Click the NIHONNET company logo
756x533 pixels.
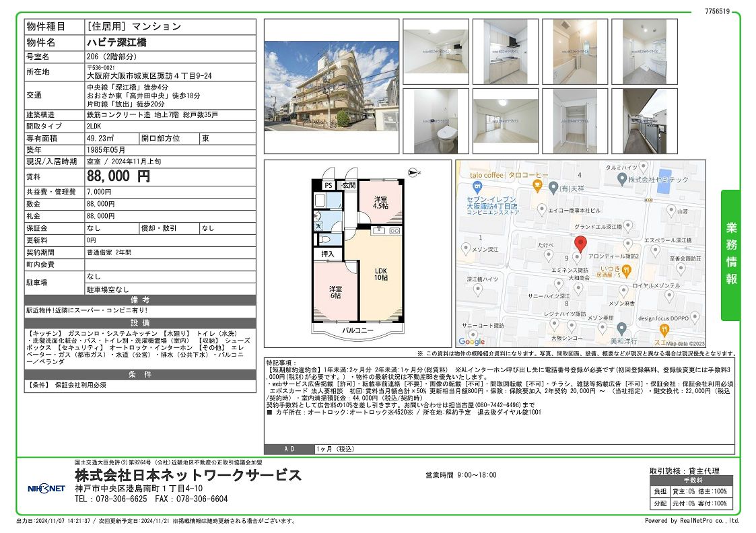[x=46, y=488]
